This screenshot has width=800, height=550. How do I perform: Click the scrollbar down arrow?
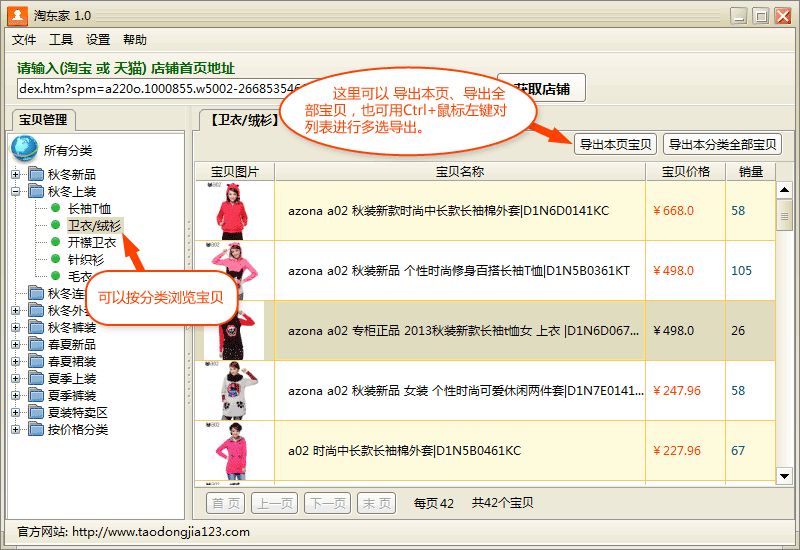point(784,477)
